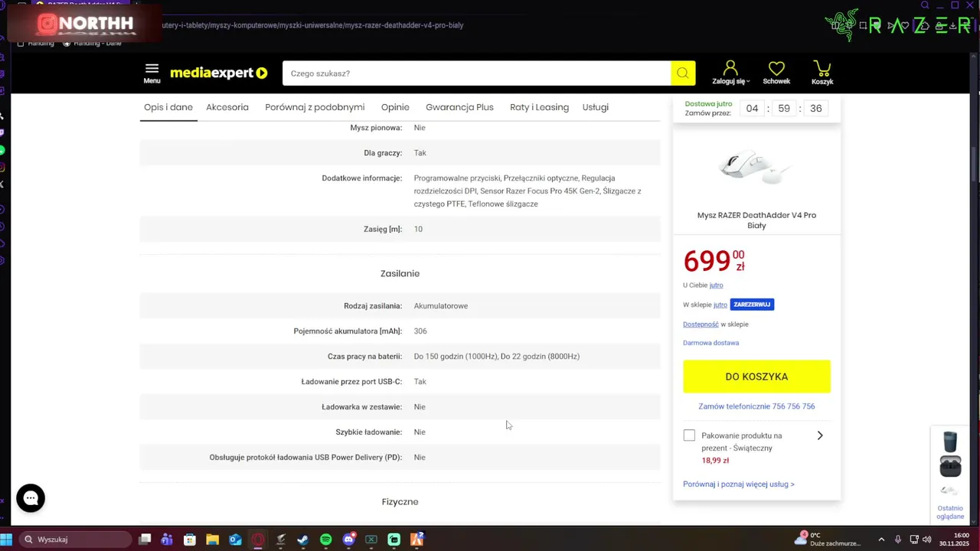Click the Akumulatorowe value
This screenshot has width=980, height=551.
[441, 306]
